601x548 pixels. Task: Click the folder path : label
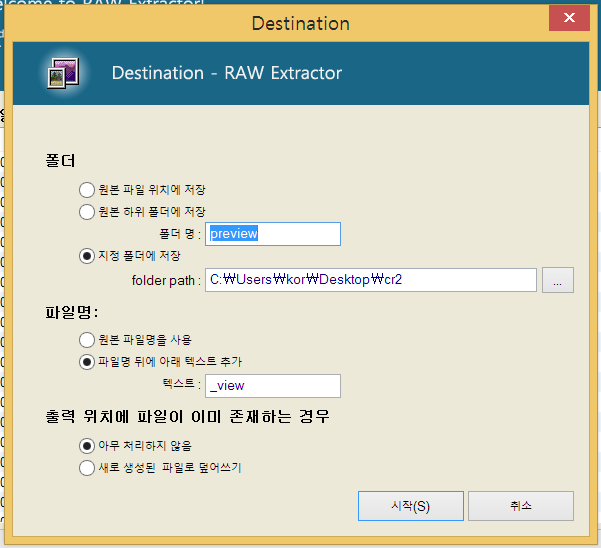[x=166, y=281]
